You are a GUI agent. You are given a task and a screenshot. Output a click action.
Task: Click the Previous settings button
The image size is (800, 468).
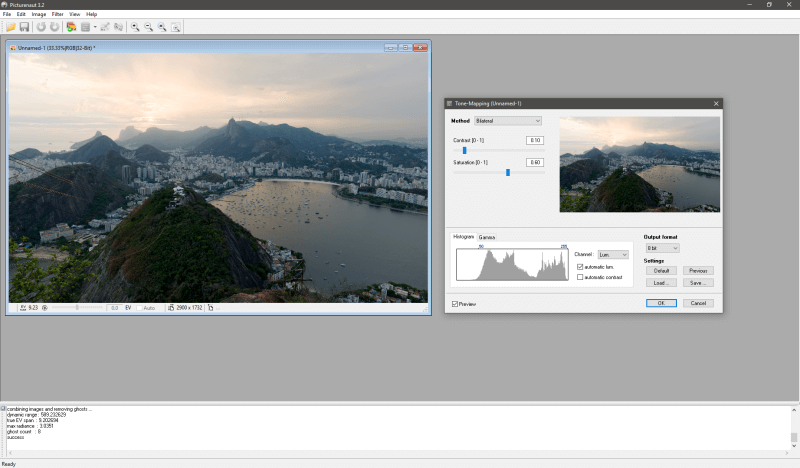(x=698, y=270)
